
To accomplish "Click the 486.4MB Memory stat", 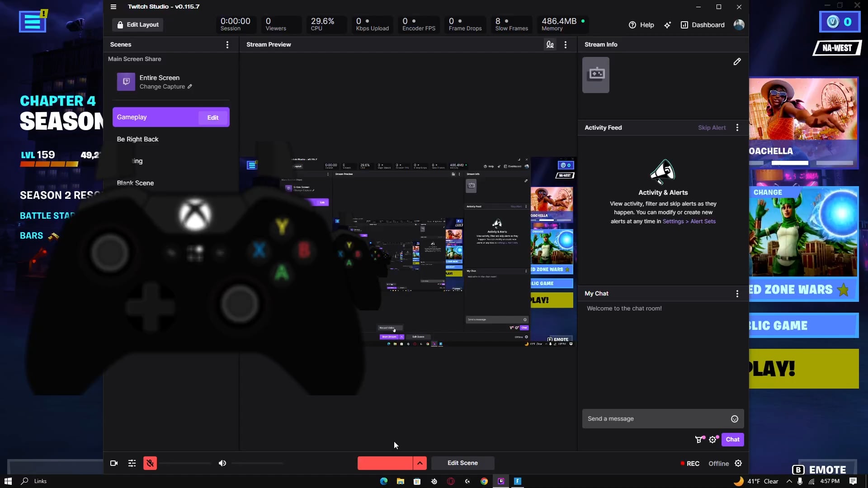I will point(563,24).
